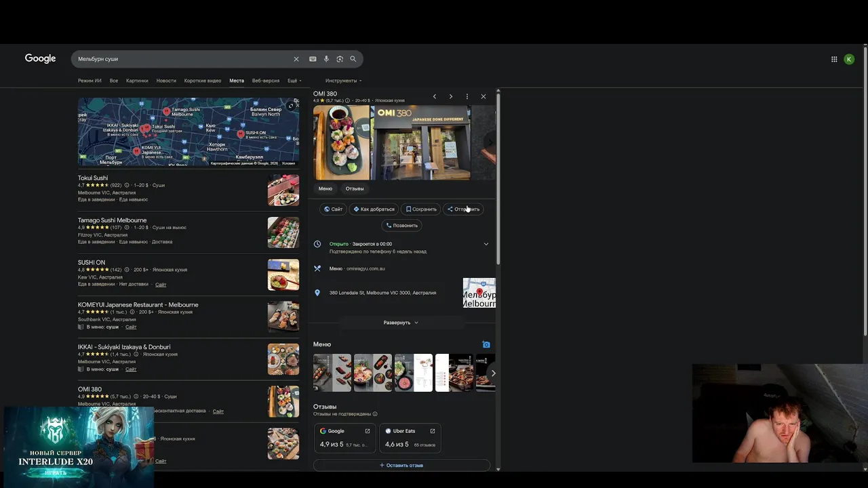This screenshot has height=488, width=868.
Task: Open the Google apps grid icon
Action: [834, 59]
